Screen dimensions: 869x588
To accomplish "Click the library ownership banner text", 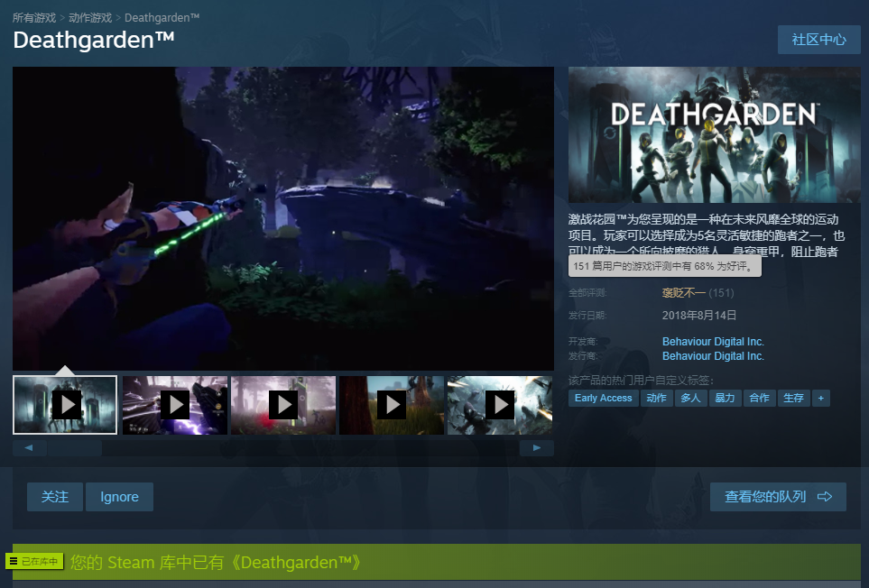I will point(217,563).
